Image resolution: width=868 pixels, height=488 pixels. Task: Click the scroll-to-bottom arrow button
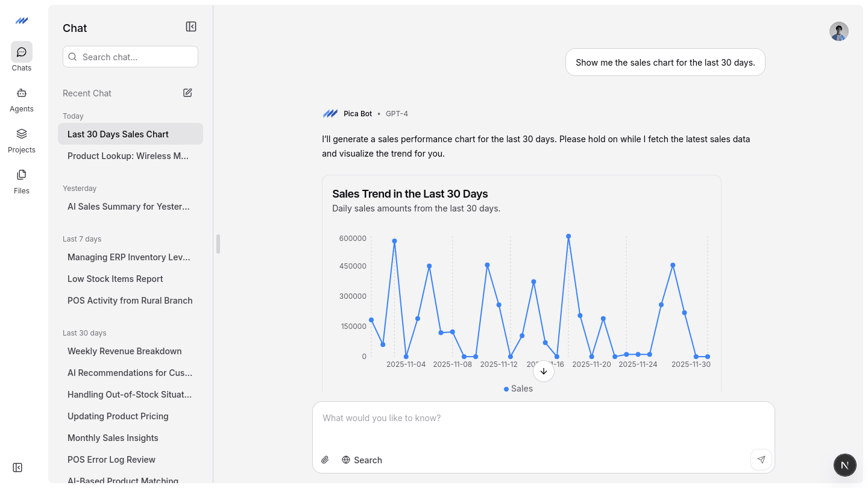pos(544,371)
